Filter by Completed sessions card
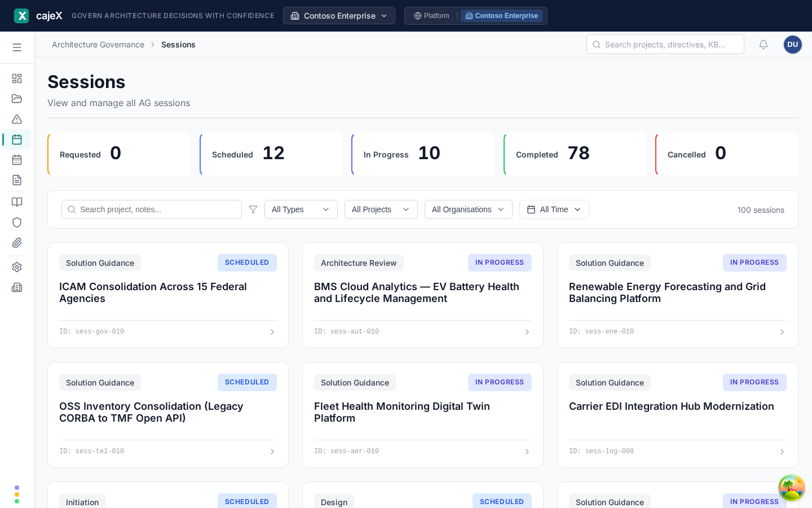Viewport: 812px width, 508px height. (575, 154)
